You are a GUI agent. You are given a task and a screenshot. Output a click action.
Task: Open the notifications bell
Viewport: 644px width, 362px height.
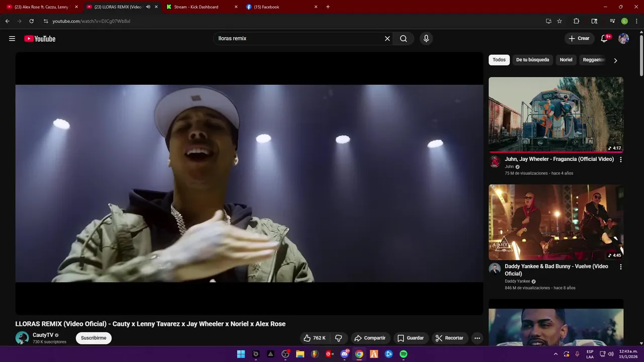tap(605, 39)
